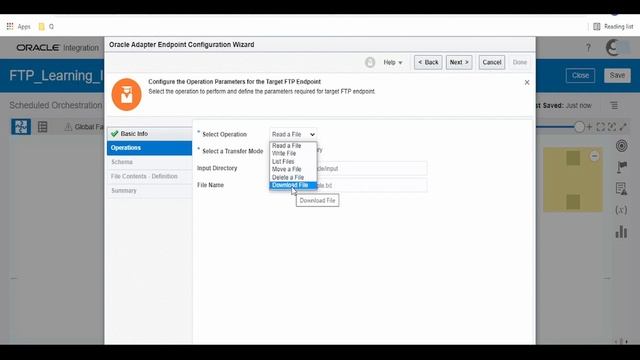The image size is (640, 360).
Task: Click the maximize canvas arrow icon
Action: (623, 127)
